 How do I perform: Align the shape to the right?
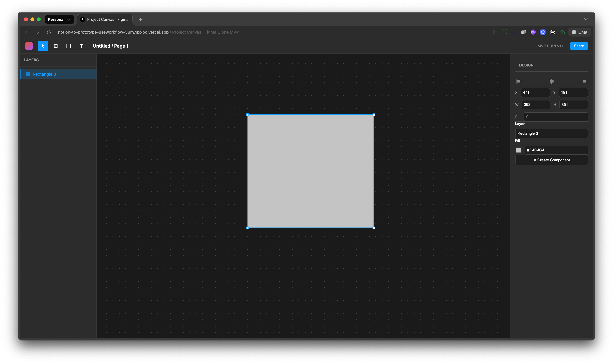585,81
